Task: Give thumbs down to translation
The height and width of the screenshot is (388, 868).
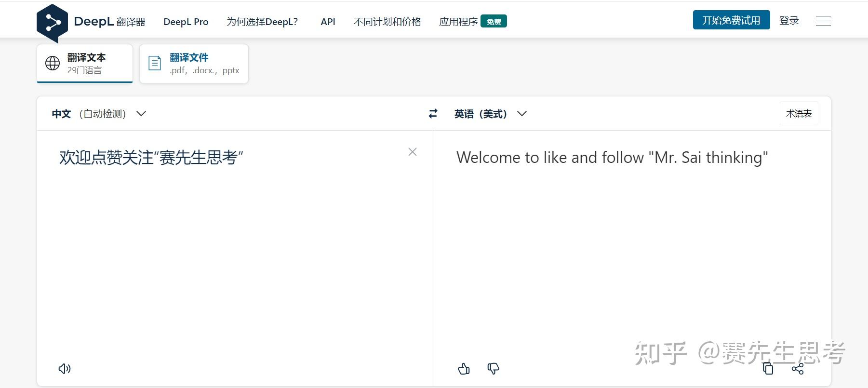Action: pyautogui.click(x=493, y=369)
